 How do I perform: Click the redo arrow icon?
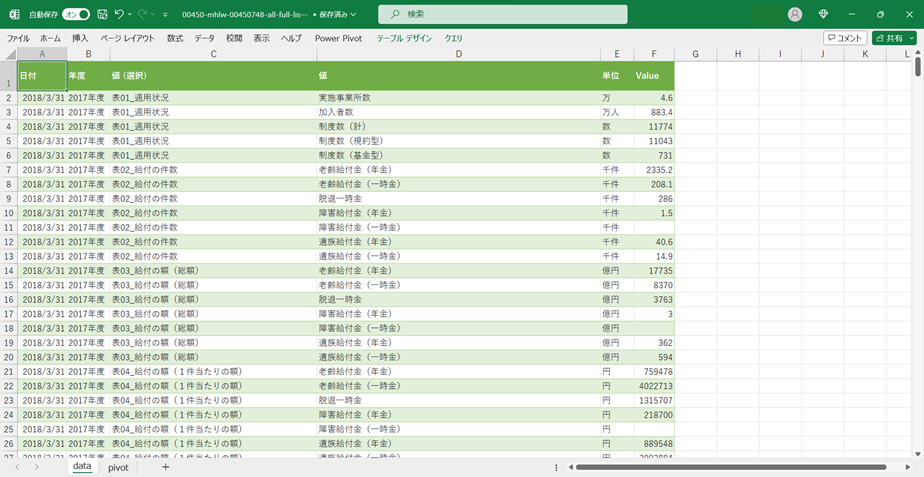[143, 14]
